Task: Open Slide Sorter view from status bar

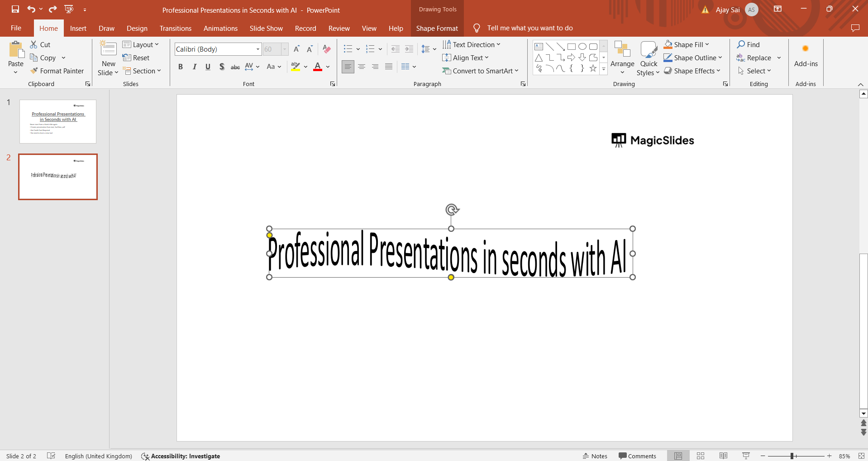Action: (701, 456)
